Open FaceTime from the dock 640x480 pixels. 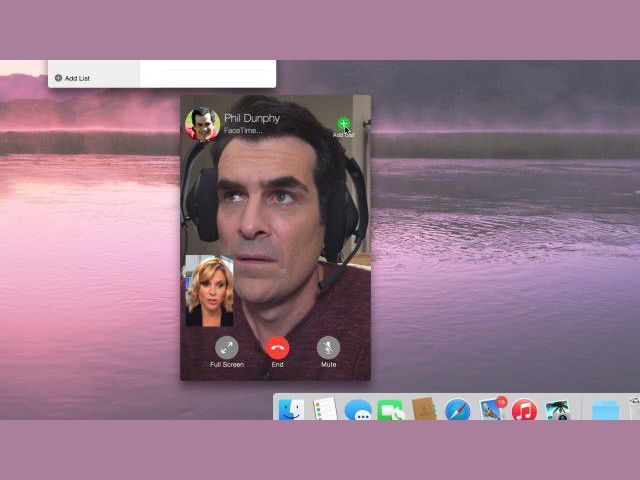[391, 410]
